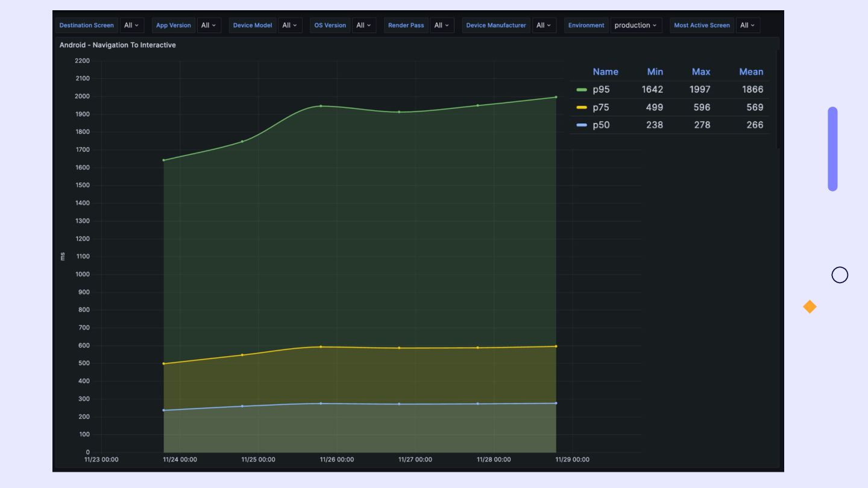Open the Destination Screen dropdown

pyautogui.click(x=131, y=25)
